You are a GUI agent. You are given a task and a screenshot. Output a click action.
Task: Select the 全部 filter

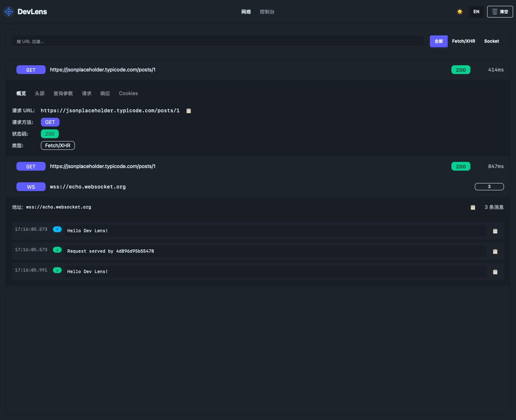439,41
